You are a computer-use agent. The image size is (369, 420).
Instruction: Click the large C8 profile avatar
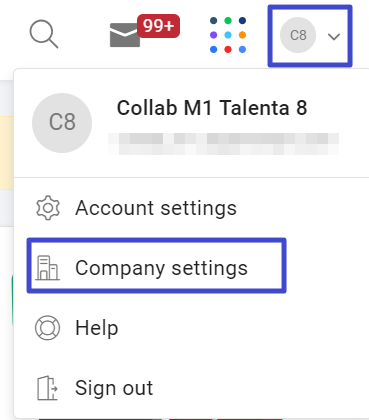coord(62,123)
